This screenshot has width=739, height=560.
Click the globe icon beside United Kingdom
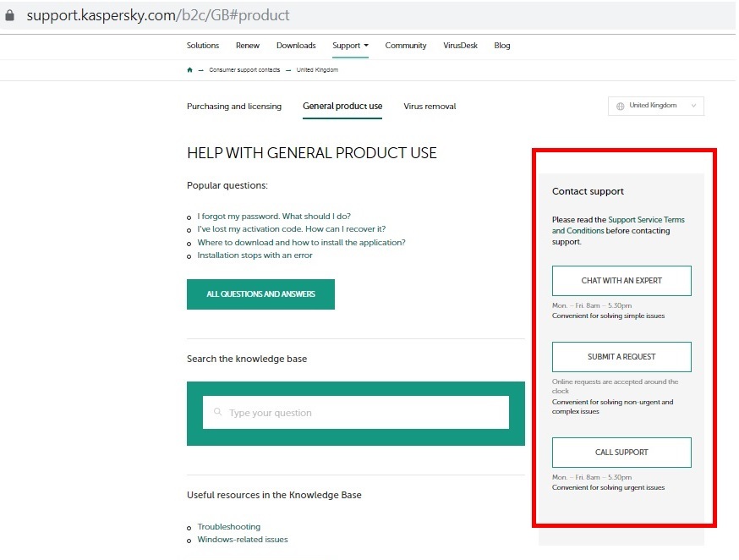pos(621,106)
